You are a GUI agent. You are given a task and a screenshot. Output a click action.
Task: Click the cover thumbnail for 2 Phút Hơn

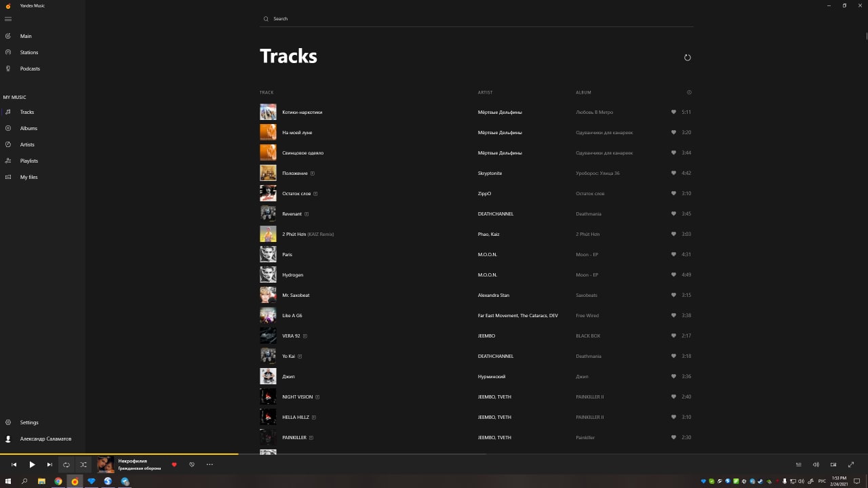(x=268, y=234)
